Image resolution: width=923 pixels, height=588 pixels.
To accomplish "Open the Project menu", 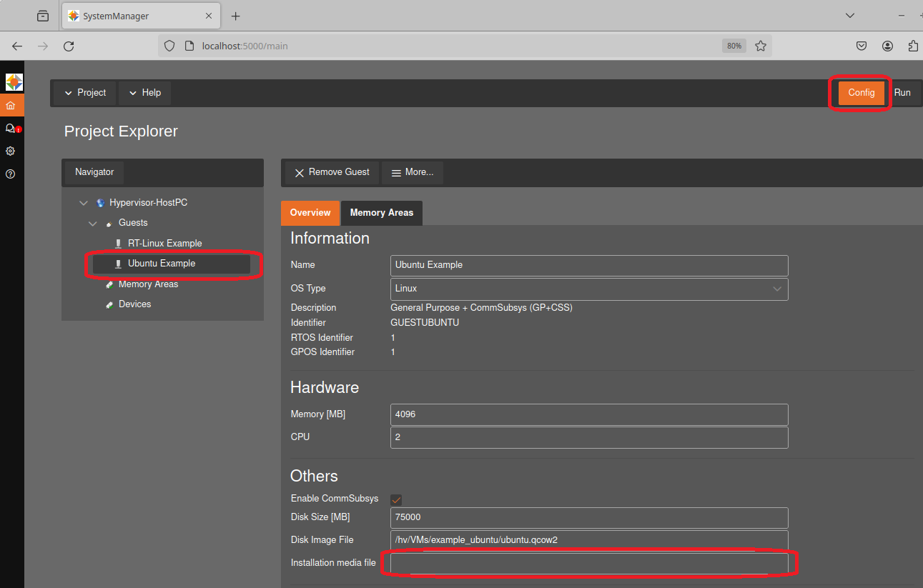I will [x=84, y=93].
